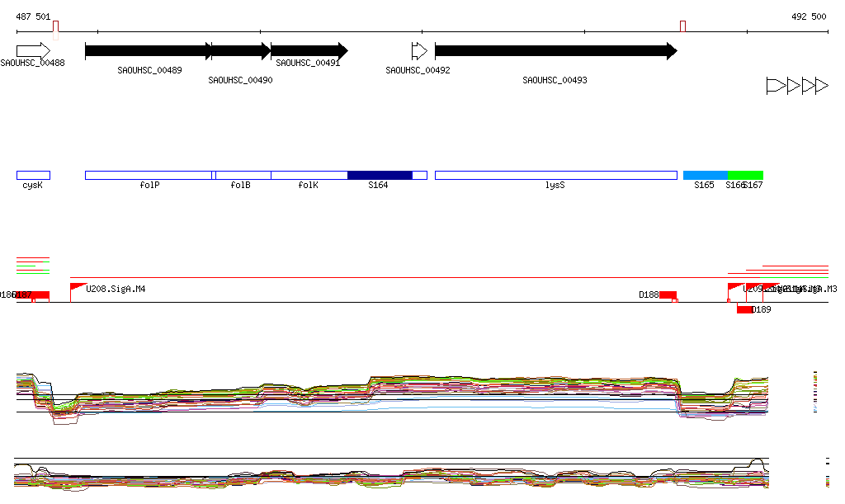Viewport: 845px width, 504px height.
Task: Click the cysK annotation box
Action: point(33,175)
